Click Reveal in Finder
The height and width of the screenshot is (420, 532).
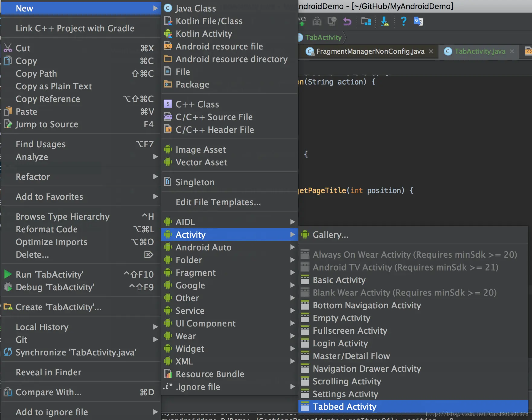pos(81,372)
